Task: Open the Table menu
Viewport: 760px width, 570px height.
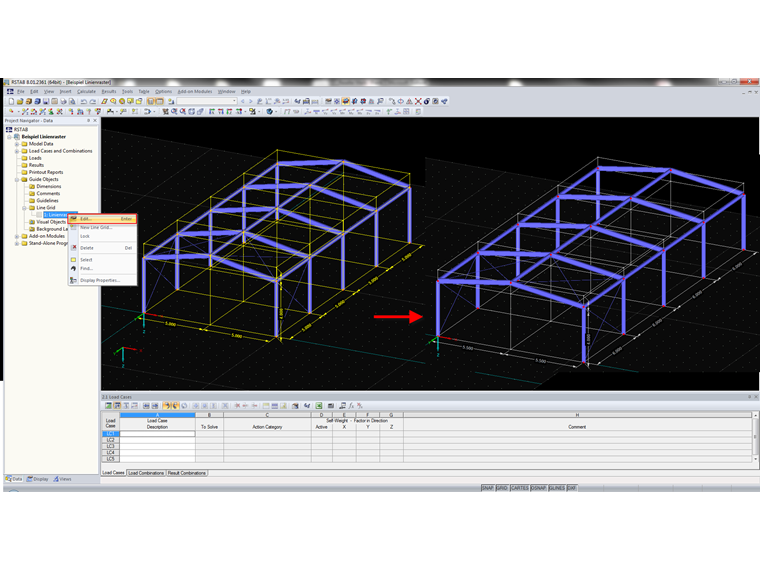Action: pyautogui.click(x=144, y=91)
